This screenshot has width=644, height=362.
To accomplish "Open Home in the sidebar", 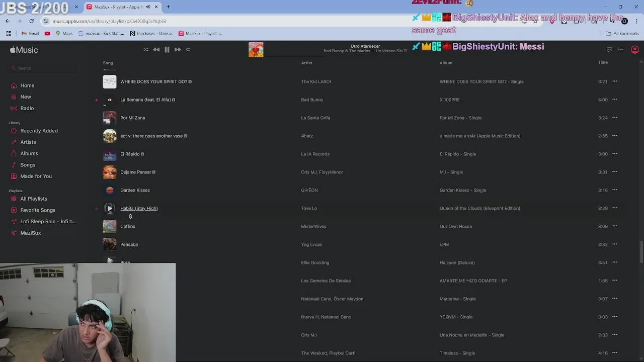I will coord(27,85).
